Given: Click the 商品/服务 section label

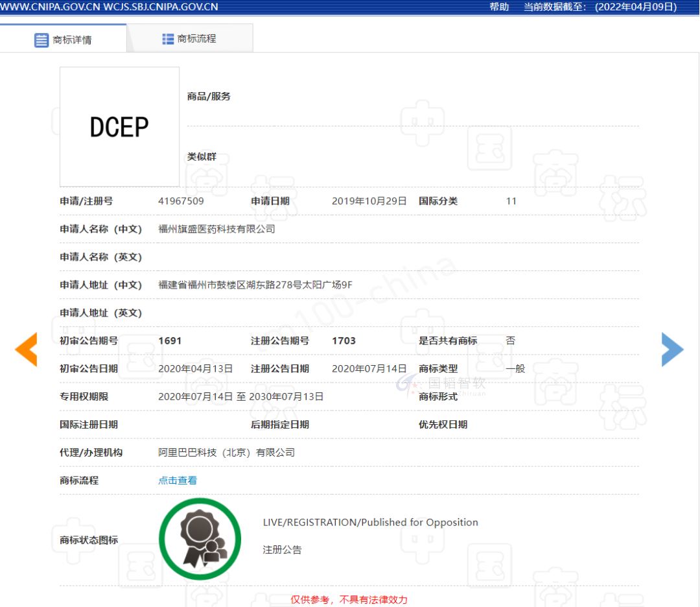Looking at the screenshot, I should tap(209, 97).
